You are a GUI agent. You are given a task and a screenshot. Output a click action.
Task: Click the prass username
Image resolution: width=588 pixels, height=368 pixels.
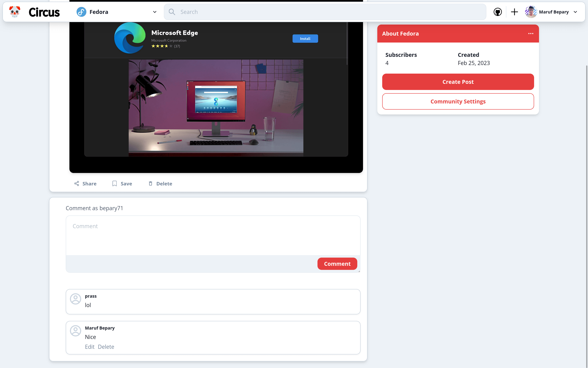point(91,296)
